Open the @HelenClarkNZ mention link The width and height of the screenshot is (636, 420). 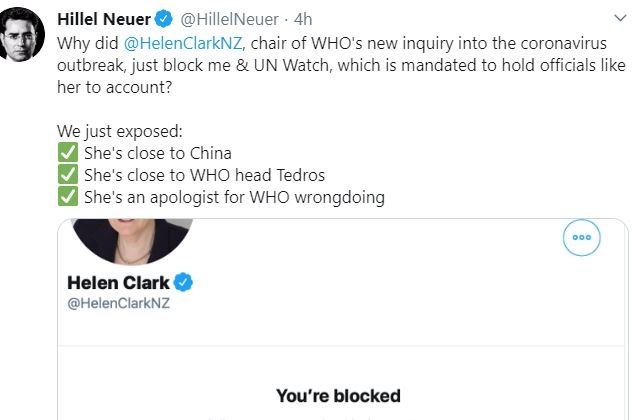pos(183,43)
